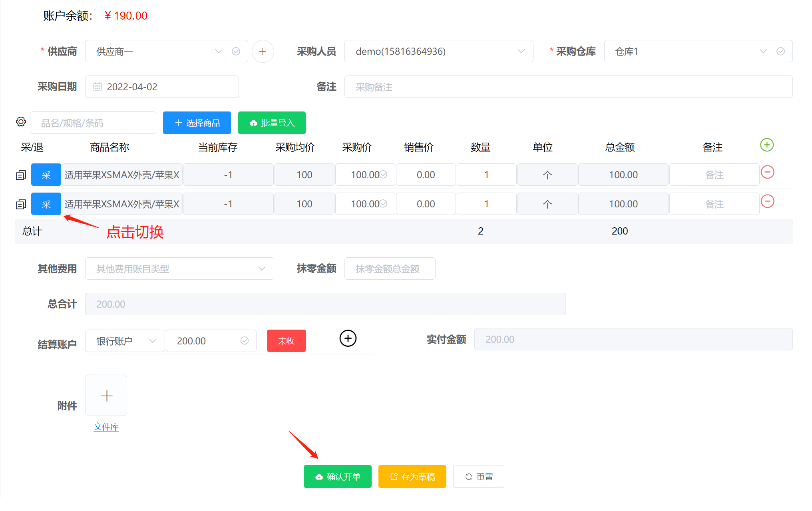Click the second row sale price 0.00 field

point(426,204)
